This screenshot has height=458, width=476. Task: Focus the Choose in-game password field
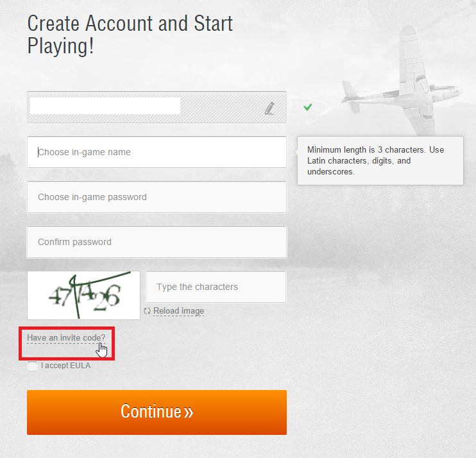(157, 197)
